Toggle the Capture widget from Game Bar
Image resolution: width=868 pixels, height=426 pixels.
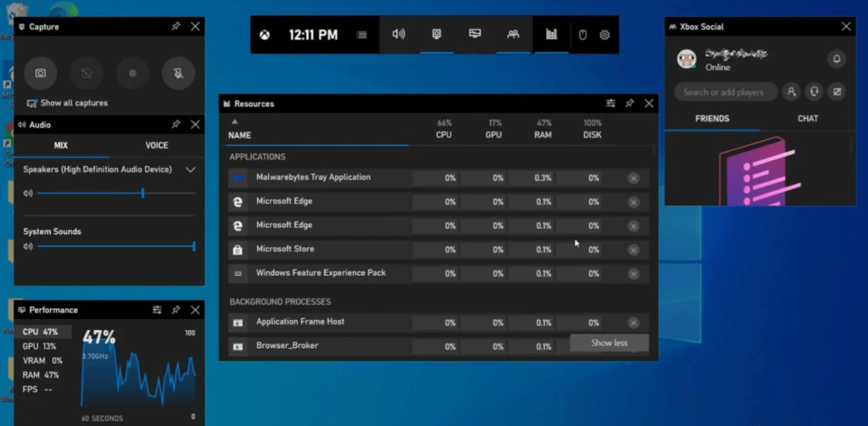pos(437,34)
